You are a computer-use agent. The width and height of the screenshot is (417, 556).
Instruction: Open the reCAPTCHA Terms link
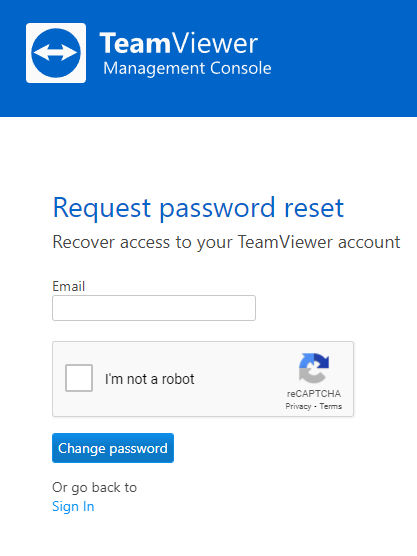330,406
